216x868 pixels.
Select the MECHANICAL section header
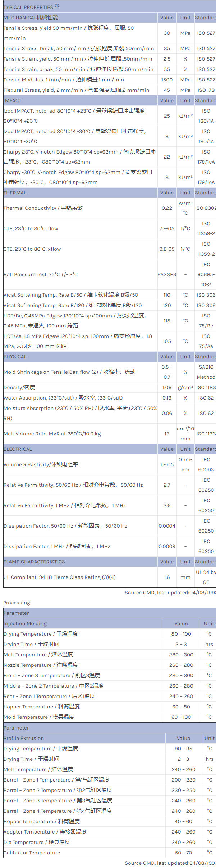(31, 18)
